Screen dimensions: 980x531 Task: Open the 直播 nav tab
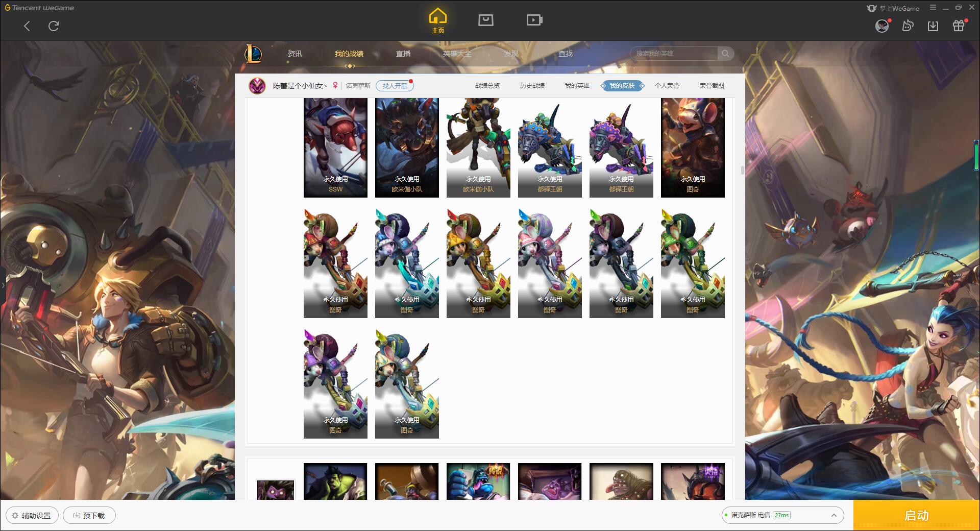(x=403, y=54)
